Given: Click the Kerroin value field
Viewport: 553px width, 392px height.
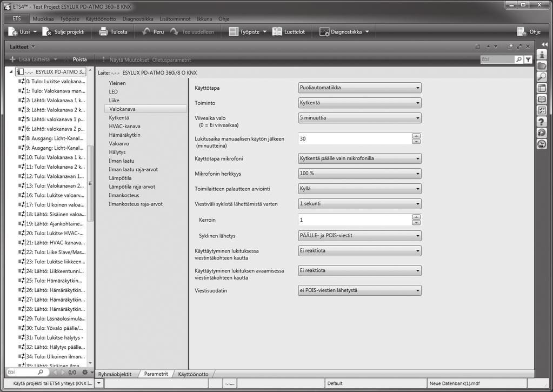Looking at the screenshot, I should (x=355, y=220).
